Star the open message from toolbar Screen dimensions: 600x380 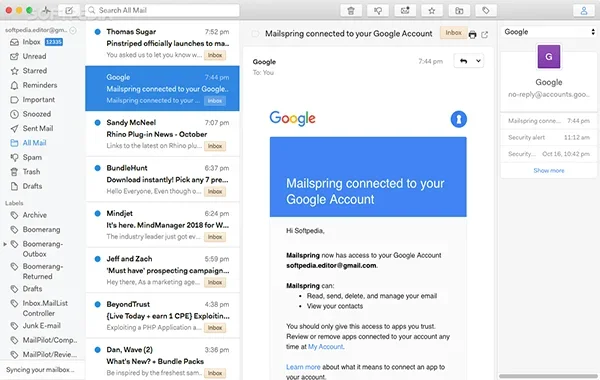(432, 11)
